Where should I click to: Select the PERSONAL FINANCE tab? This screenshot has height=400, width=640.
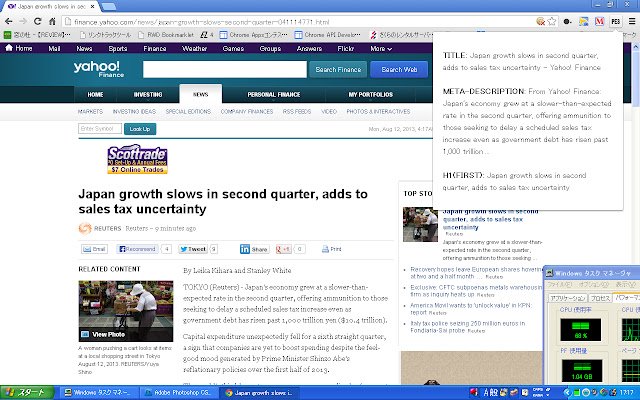coord(273,94)
